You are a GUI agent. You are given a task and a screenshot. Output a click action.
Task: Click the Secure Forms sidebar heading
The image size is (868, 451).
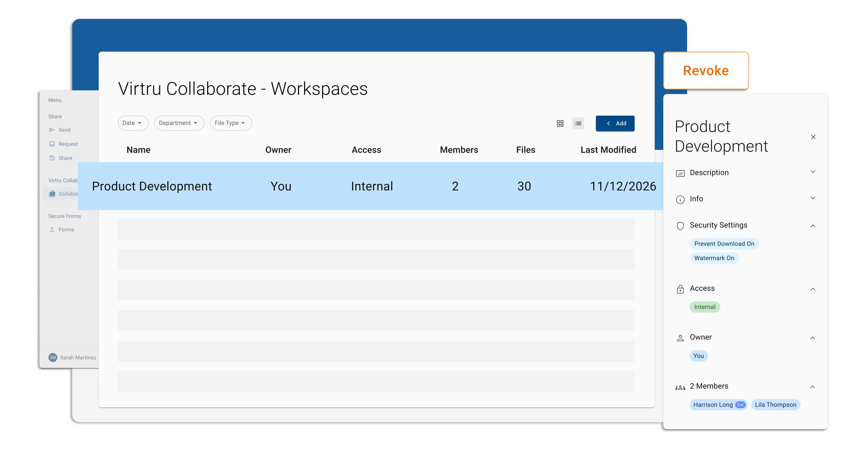pos(64,216)
